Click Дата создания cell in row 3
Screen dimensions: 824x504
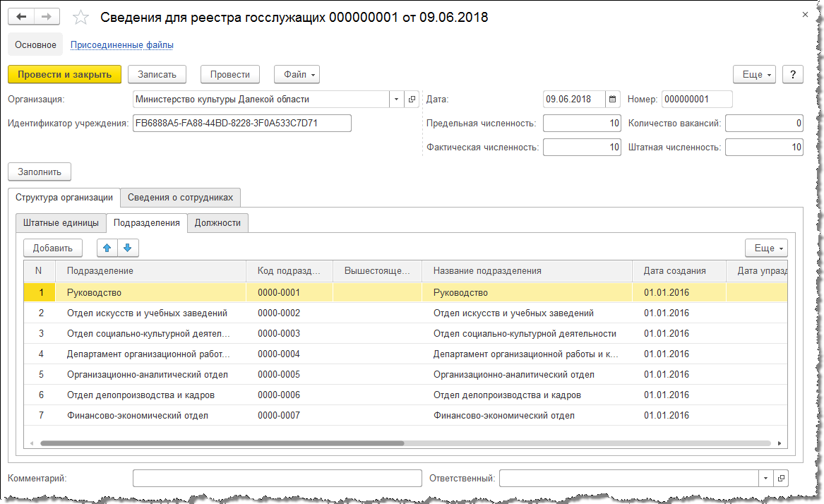pos(679,334)
